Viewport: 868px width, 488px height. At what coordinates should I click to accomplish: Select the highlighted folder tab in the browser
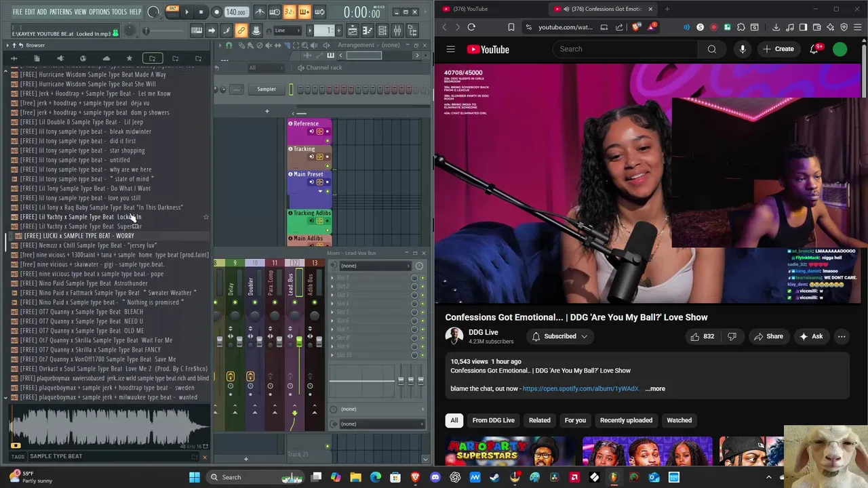click(x=153, y=58)
